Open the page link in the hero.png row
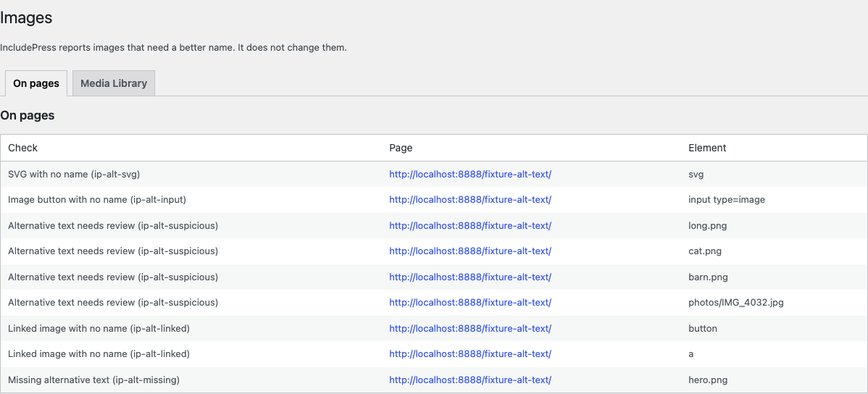Image resolution: width=868 pixels, height=394 pixels. [470, 380]
